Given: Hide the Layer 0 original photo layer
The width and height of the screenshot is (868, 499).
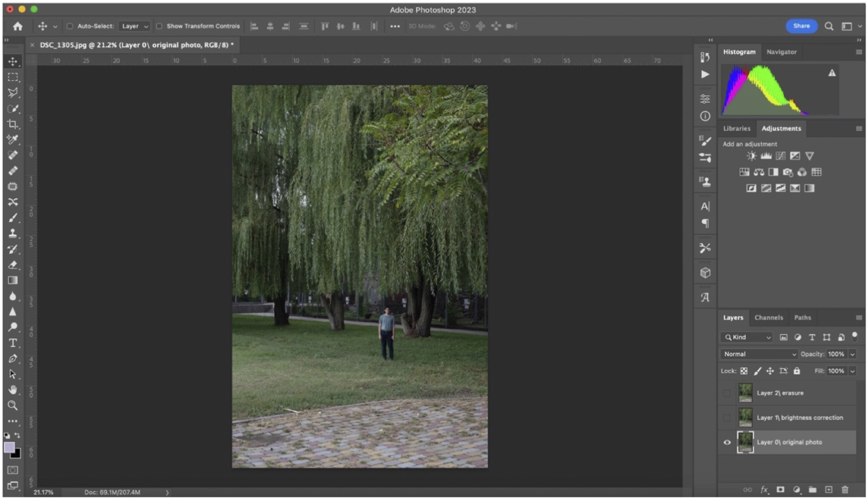Looking at the screenshot, I should pyautogui.click(x=727, y=442).
